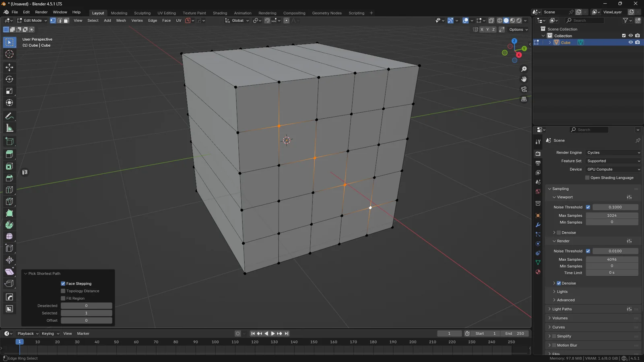Select the Knife tool

pos(9,202)
